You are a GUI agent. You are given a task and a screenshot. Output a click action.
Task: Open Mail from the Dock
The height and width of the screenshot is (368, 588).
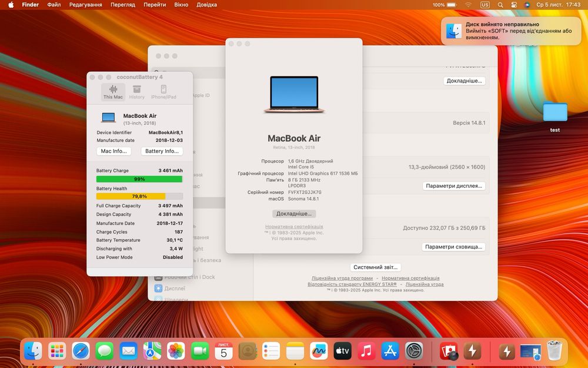point(128,352)
